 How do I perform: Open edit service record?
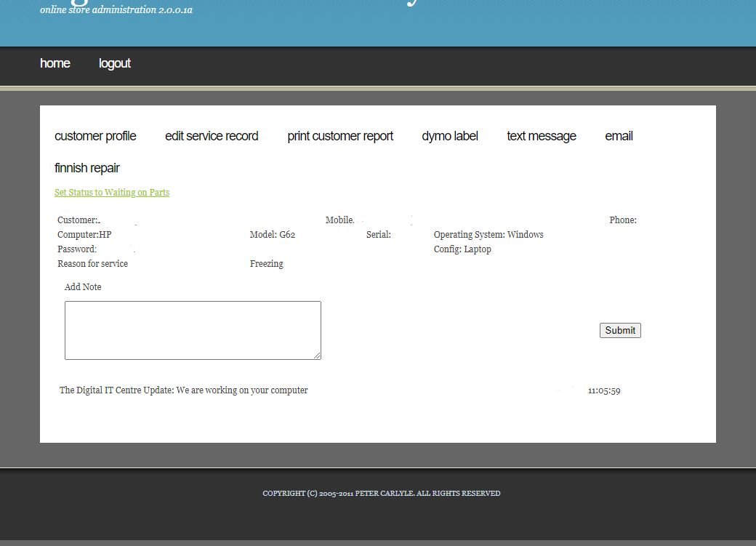[x=212, y=137]
